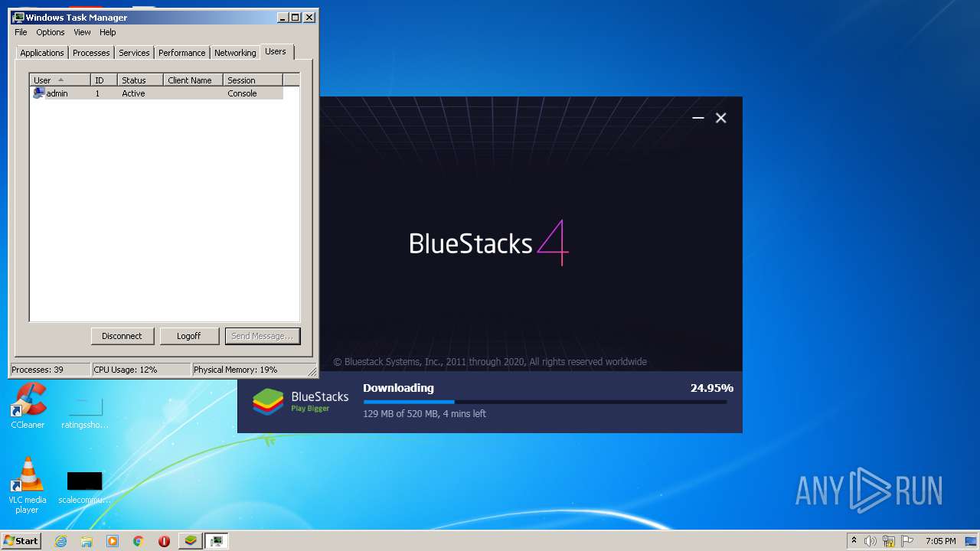Sort by Status column header
The width and height of the screenshot is (980, 551).
[140, 80]
